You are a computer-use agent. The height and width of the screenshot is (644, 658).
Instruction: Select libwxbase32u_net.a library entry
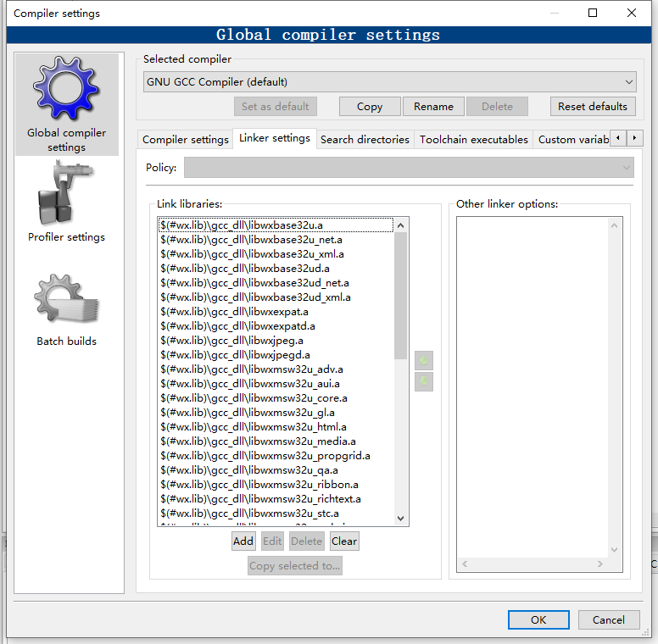276,240
